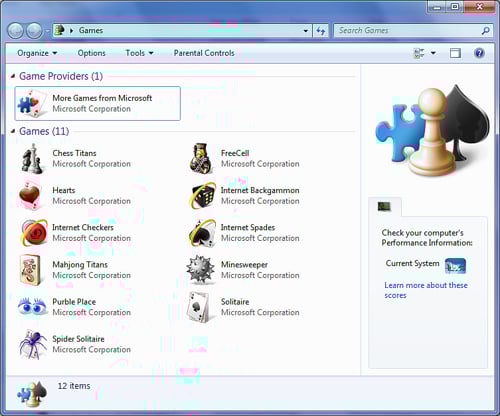Click the Current System performance score icon
The width and height of the screenshot is (500, 416).
(x=455, y=266)
